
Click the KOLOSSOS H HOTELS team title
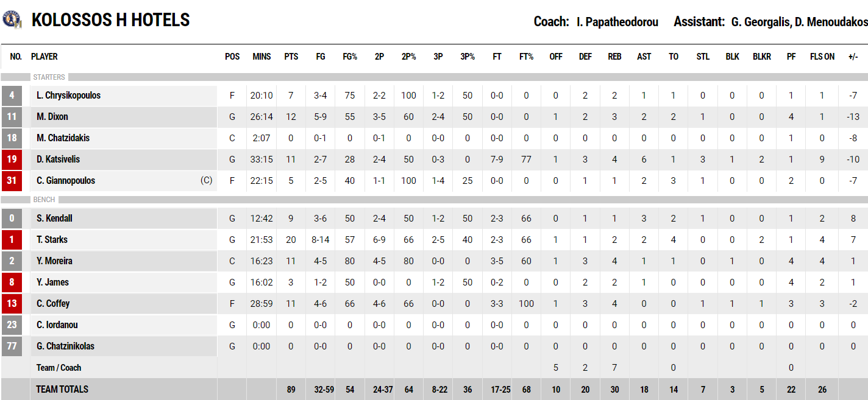pyautogui.click(x=111, y=20)
